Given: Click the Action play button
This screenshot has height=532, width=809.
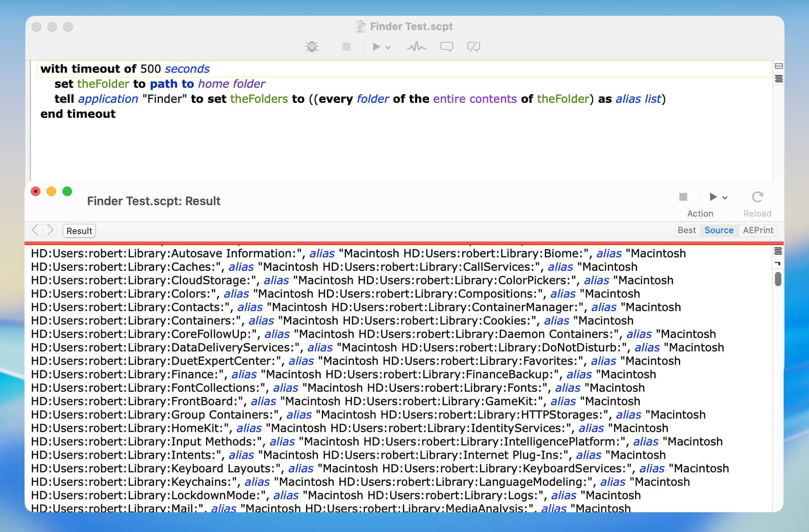Looking at the screenshot, I should [713, 197].
